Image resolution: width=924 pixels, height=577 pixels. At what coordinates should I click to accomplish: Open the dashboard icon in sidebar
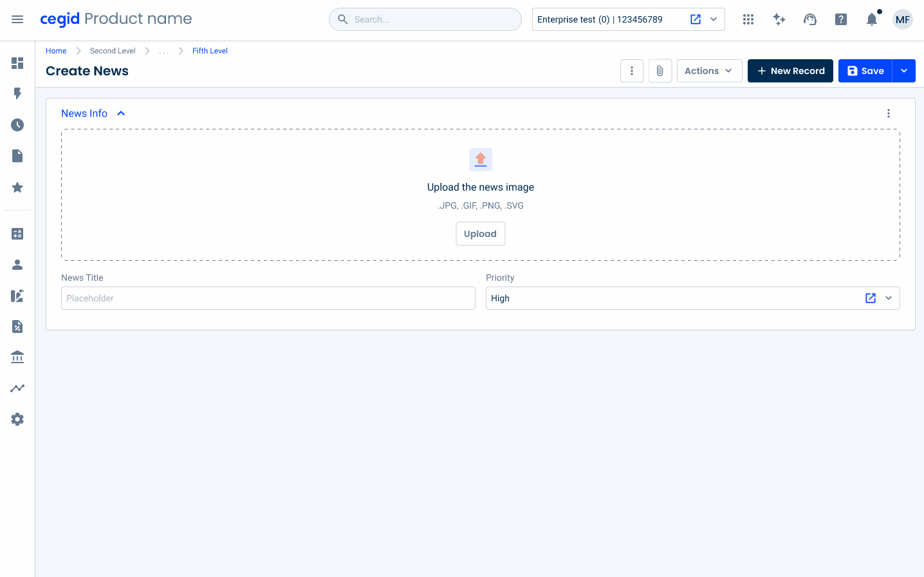(17, 63)
